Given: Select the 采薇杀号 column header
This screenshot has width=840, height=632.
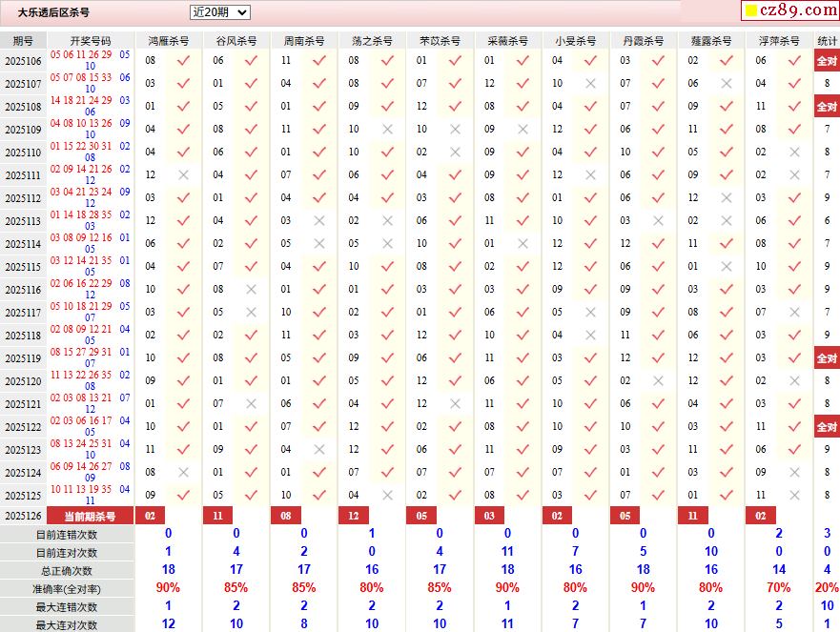Looking at the screenshot, I should coord(507,41).
